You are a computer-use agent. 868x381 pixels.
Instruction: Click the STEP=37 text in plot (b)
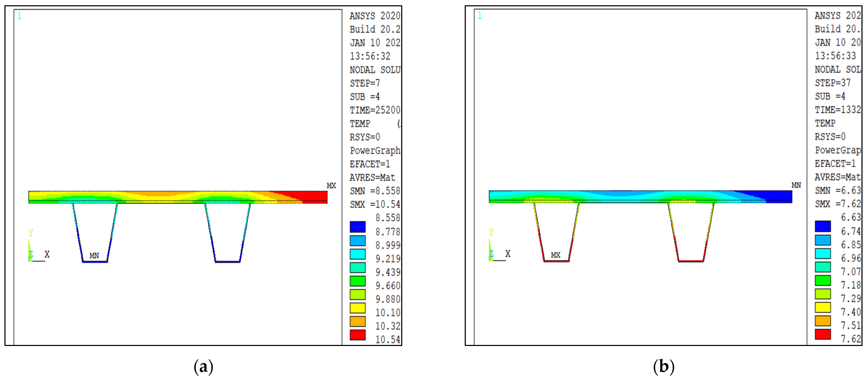[833, 83]
